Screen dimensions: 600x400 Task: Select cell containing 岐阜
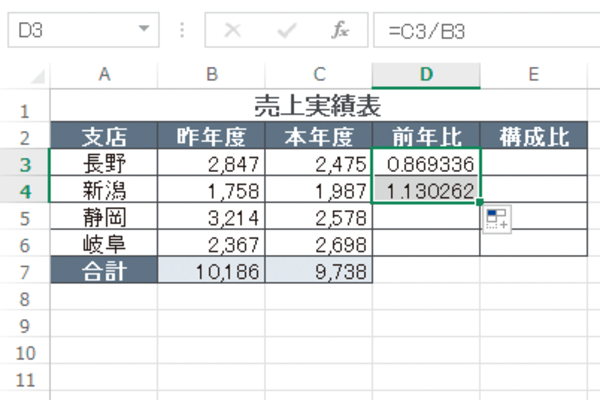pyautogui.click(x=104, y=243)
